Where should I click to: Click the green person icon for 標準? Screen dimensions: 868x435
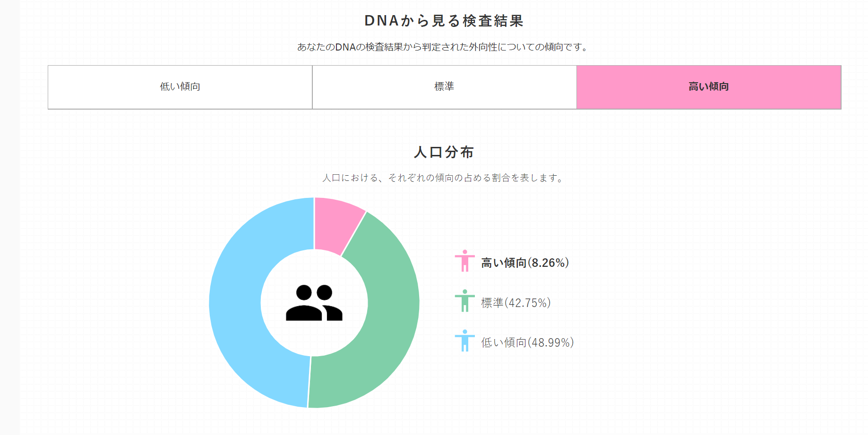(x=465, y=301)
